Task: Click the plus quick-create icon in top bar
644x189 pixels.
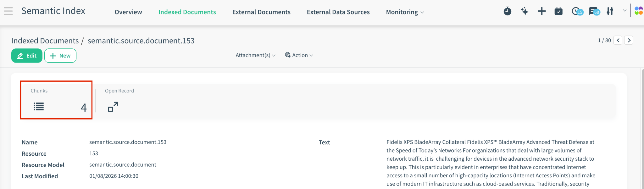Action: click(541, 11)
